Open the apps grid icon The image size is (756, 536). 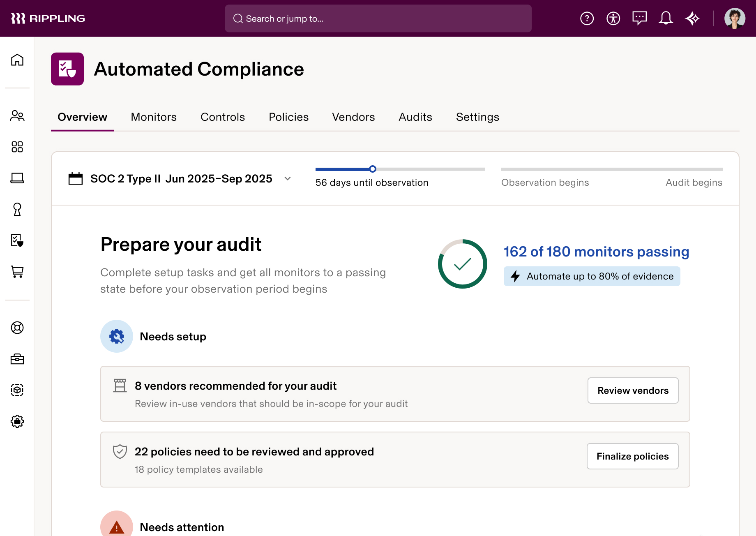(17, 147)
